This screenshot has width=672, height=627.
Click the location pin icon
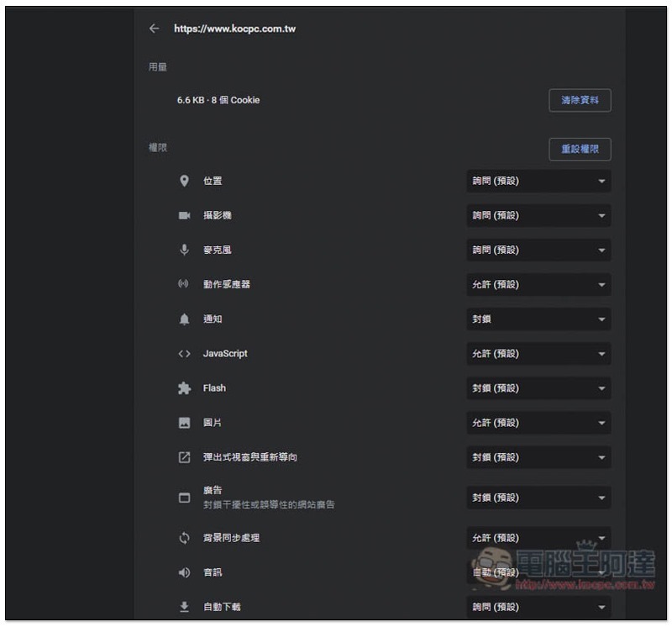(184, 181)
